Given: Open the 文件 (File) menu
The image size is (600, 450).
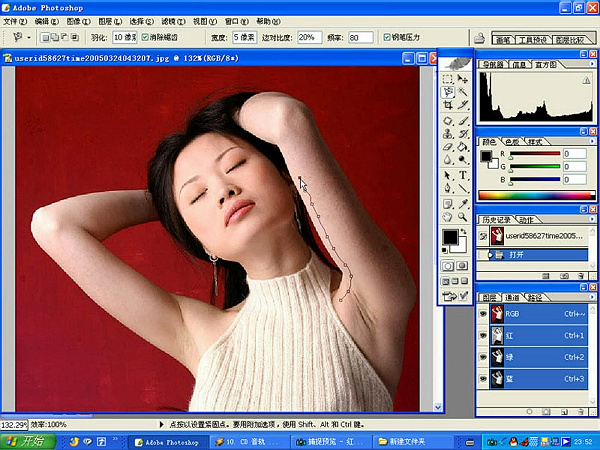Looking at the screenshot, I should point(15,21).
